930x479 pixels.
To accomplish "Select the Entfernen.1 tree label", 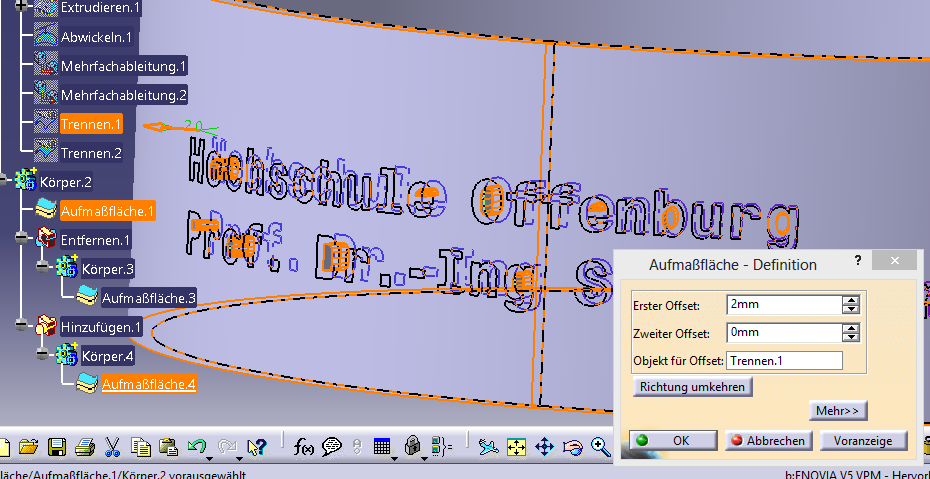I will [95, 240].
